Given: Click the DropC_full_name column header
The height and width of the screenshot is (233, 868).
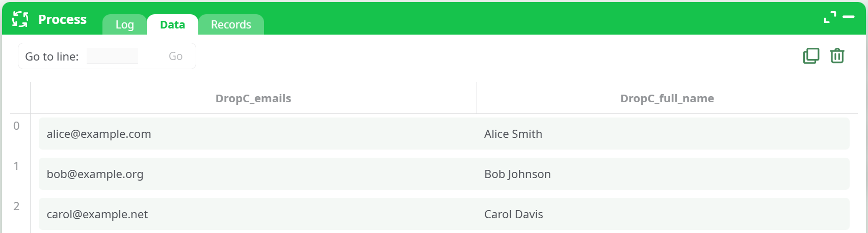Looking at the screenshot, I should (667, 98).
